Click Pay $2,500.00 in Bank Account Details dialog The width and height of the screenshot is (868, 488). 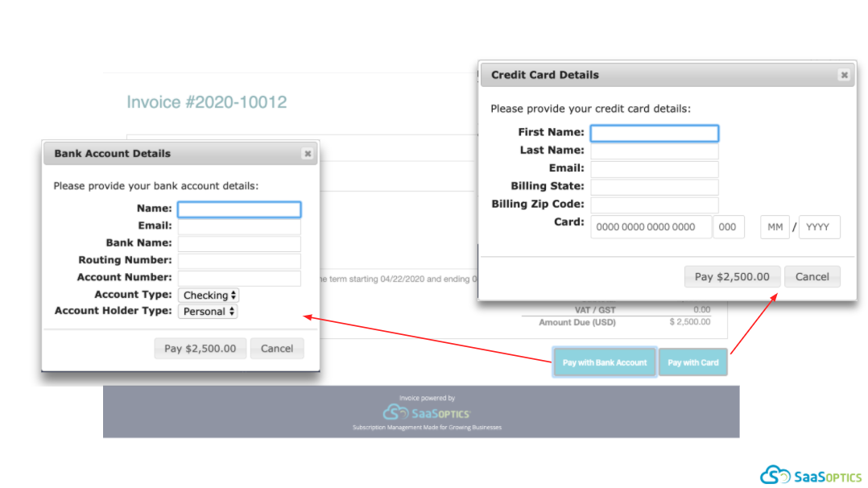pos(200,349)
